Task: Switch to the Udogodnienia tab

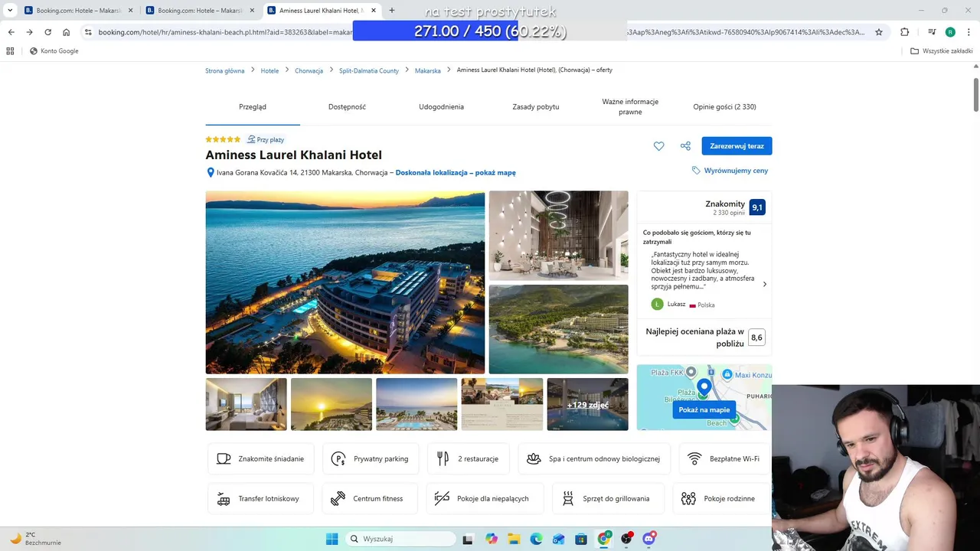Action: pyautogui.click(x=441, y=106)
